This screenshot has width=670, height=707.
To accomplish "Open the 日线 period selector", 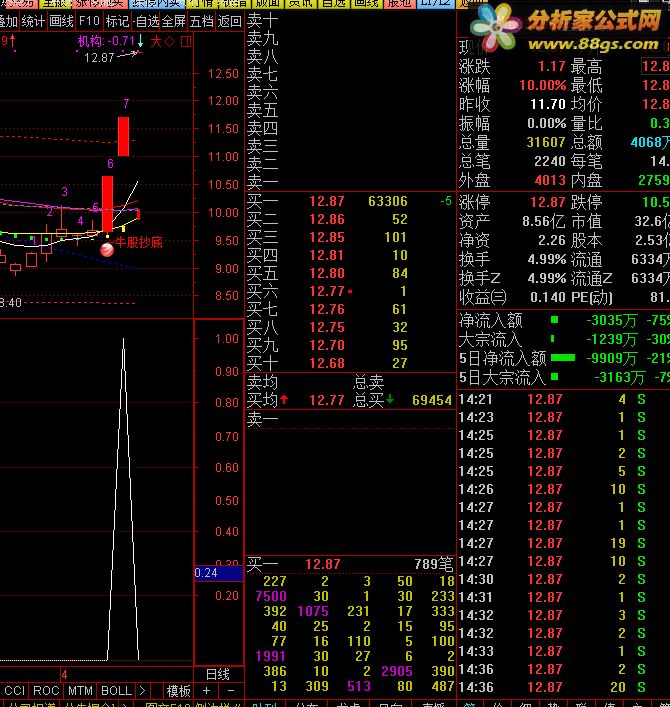I will point(218,674).
